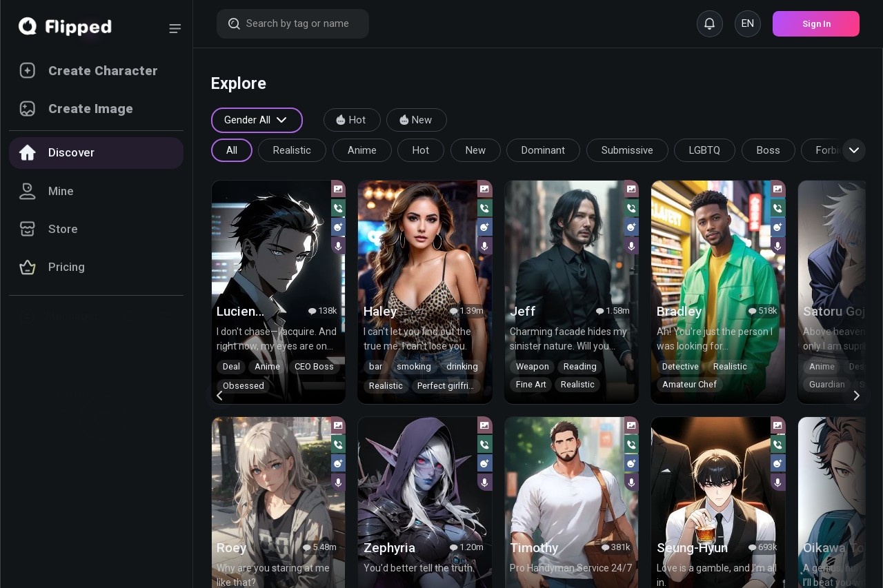Click the phone call icon on Haley's card
883x588 pixels.
485,207
